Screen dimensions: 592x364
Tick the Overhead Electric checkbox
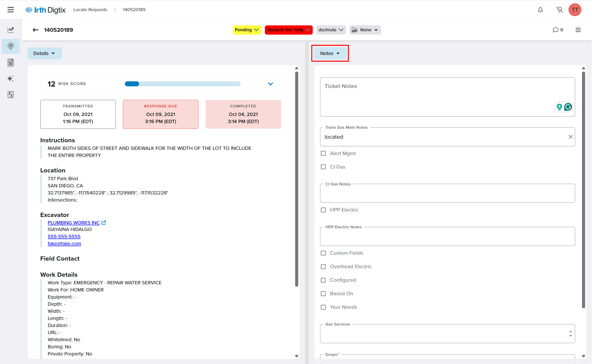323,267
